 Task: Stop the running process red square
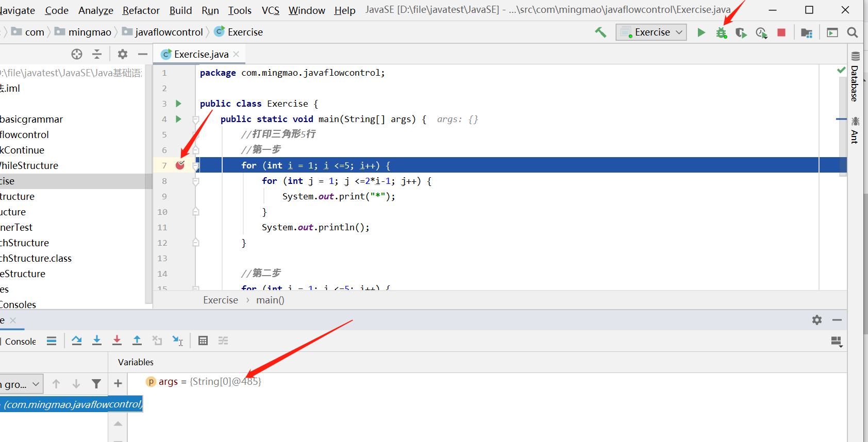click(x=781, y=32)
